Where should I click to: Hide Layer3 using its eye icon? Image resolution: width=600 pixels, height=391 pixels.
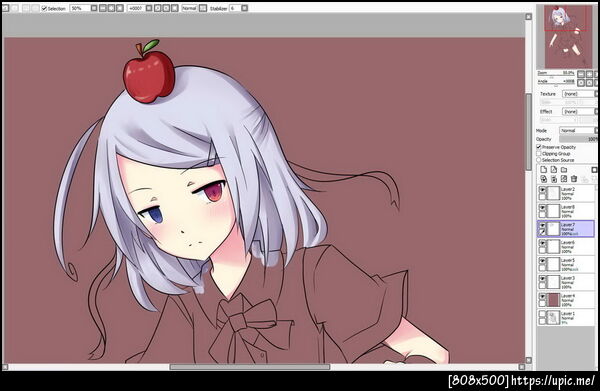pos(542,278)
